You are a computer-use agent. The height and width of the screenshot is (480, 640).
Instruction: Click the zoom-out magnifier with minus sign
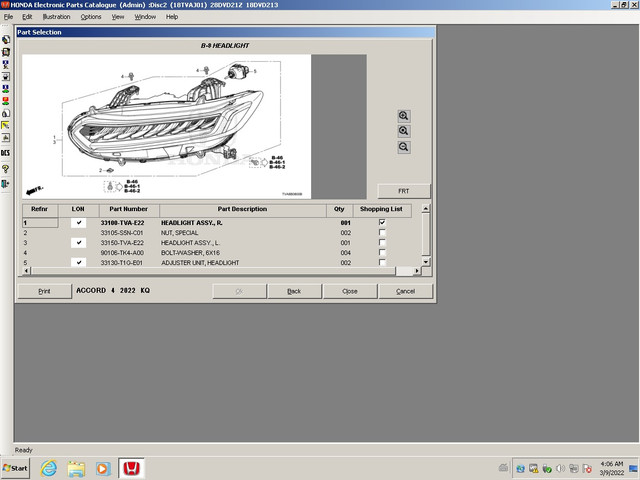(x=403, y=147)
